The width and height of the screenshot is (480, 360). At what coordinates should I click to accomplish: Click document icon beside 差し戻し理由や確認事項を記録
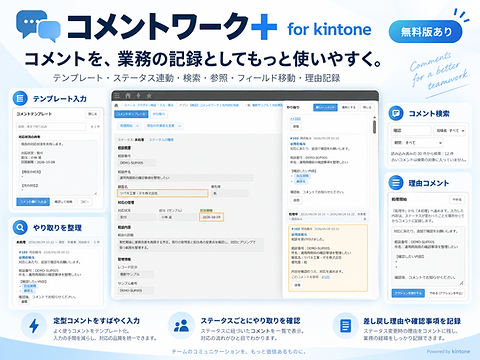pos(345,325)
